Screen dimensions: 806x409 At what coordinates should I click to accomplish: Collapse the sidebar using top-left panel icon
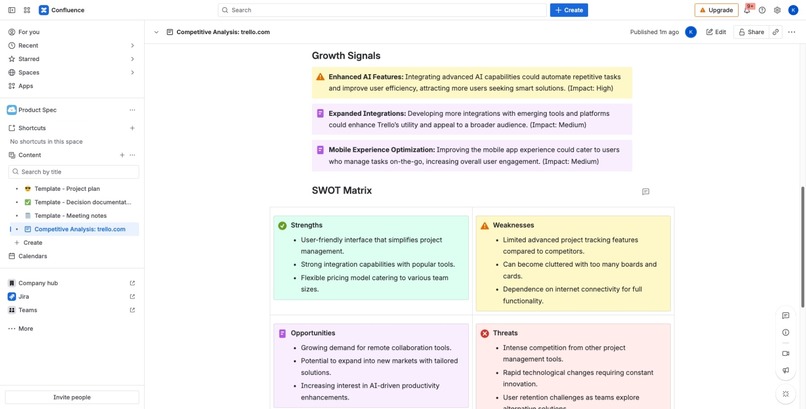point(11,10)
